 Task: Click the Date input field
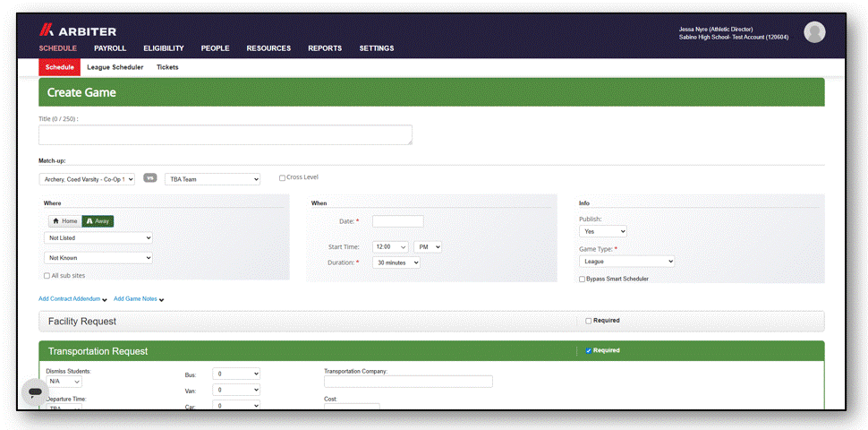click(x=398, y=221)
